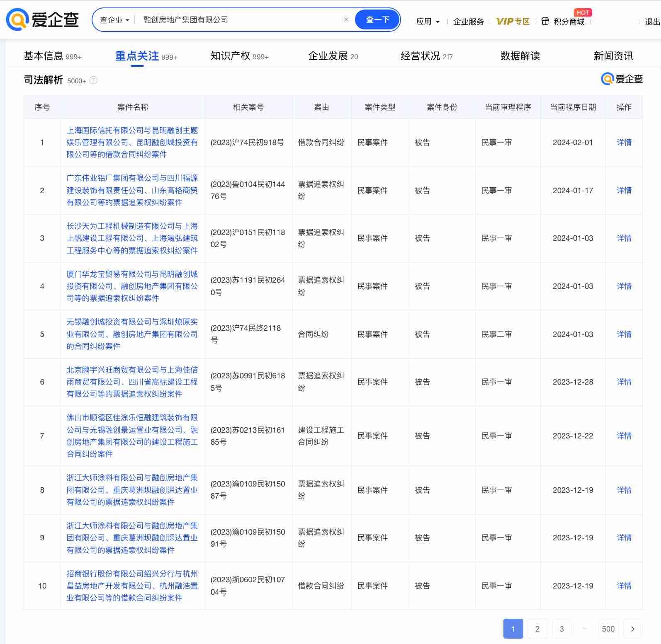Open the 企业发展 tab
The height and width of the screenshot is (644, 661).
pyautogui.click(x=333, y=56)
